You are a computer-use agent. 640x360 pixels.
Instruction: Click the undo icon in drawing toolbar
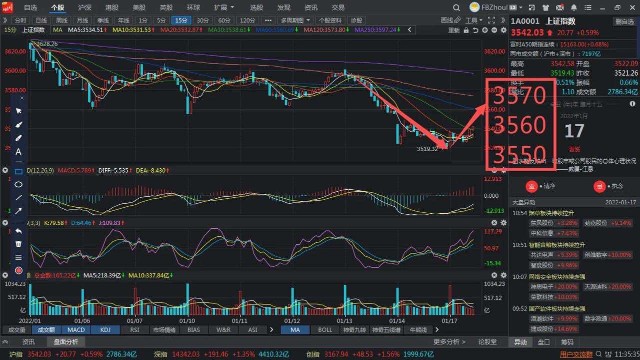(18, 231)
